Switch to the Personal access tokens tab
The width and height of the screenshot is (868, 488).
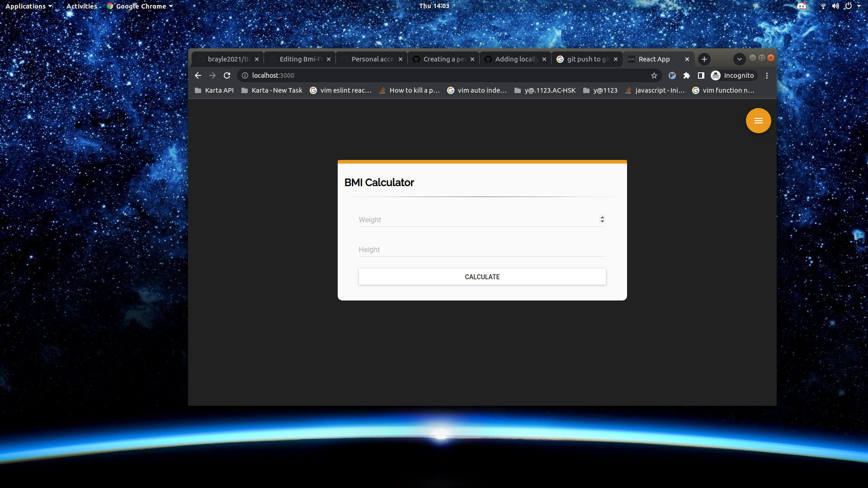point(371,59)
